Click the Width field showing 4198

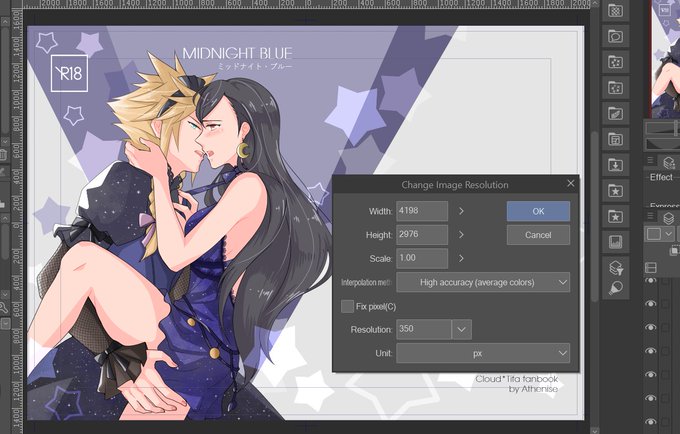coord(422,211)
